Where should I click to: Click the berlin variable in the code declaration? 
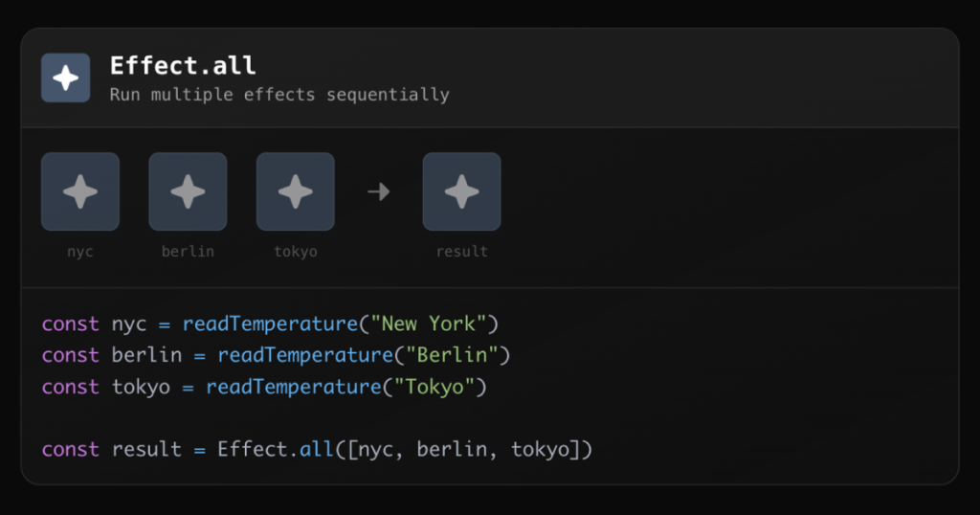[x=146, y=355]
